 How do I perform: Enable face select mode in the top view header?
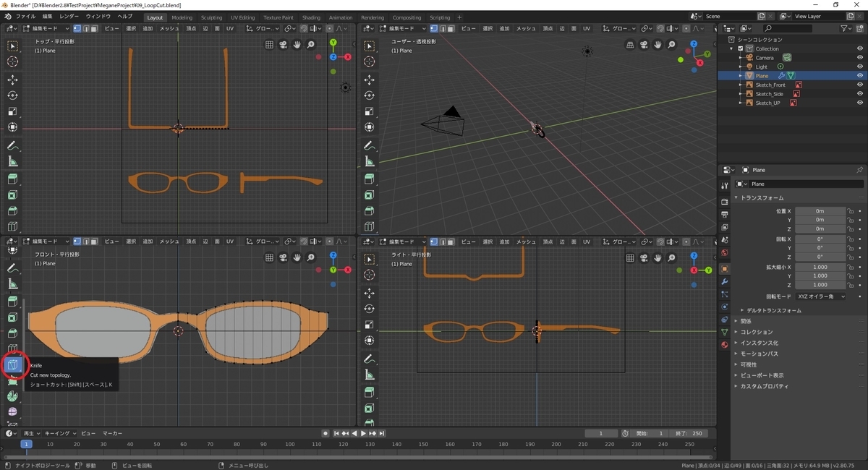(x=94, y=28)
